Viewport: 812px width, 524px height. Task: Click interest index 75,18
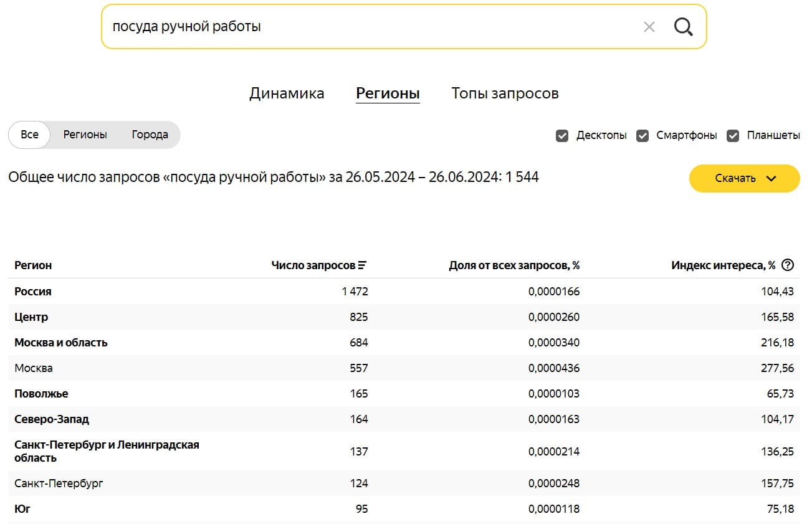click(781, 509)
